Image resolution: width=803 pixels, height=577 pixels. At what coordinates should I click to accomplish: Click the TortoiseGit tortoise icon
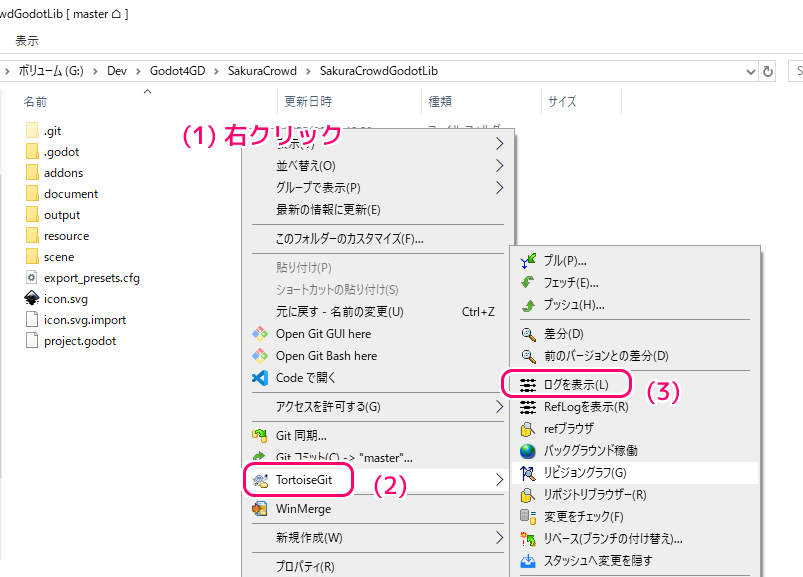[x=260, y=480]
